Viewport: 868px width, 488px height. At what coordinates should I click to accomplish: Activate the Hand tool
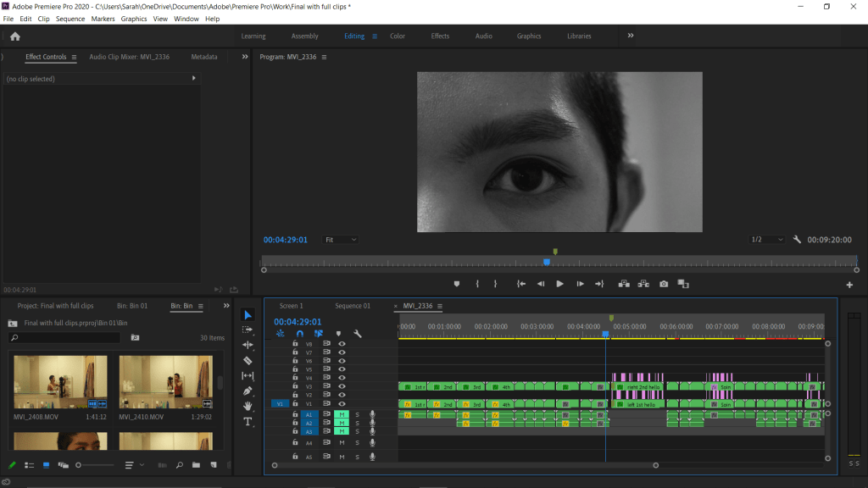coord(248,406)
